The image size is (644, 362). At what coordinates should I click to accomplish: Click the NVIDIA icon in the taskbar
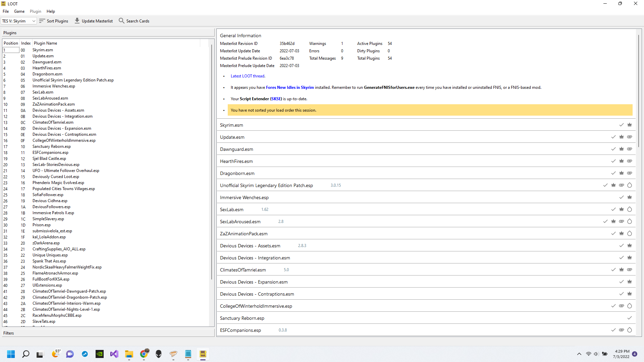click(100, 354)
